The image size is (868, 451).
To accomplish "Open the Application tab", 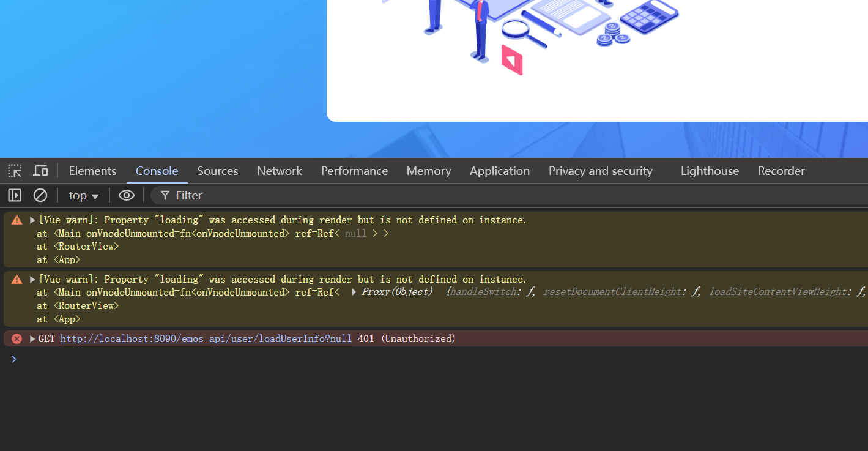I will coord(500,171).
